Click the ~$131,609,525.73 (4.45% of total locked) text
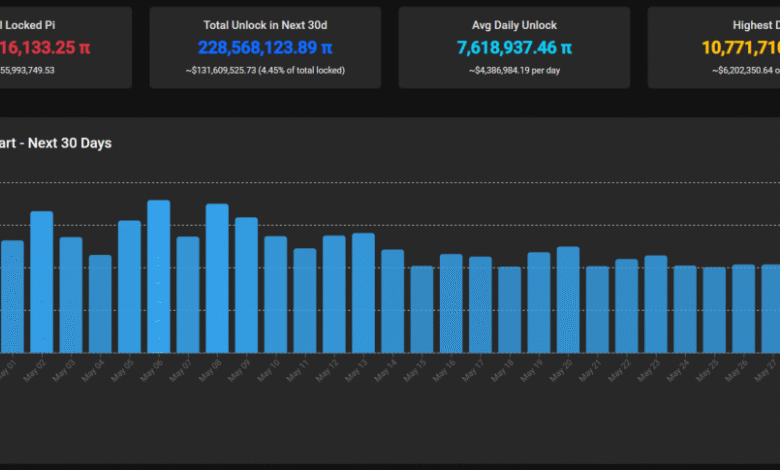This screenshot has height=470, width=780. [265, 70]
